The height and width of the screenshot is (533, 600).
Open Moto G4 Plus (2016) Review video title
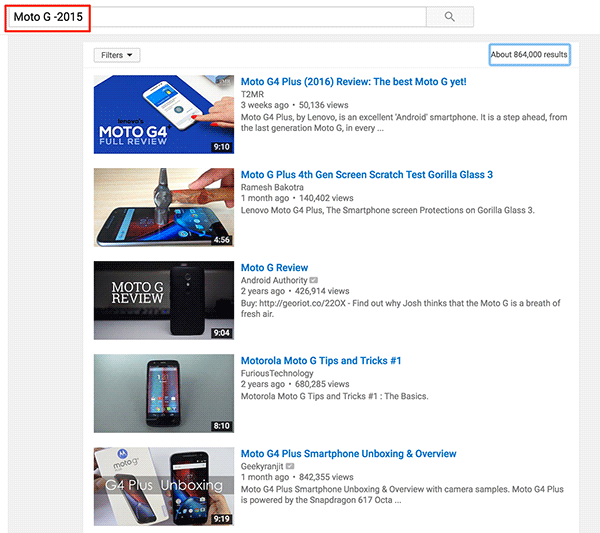[x=353, y=82]
